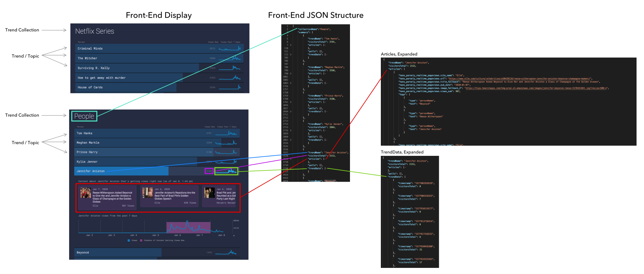Expand Prince Harry trendData fold at line 2038
Screen dimensions: 644x274
pyautogui.click(x=291, y=112)
